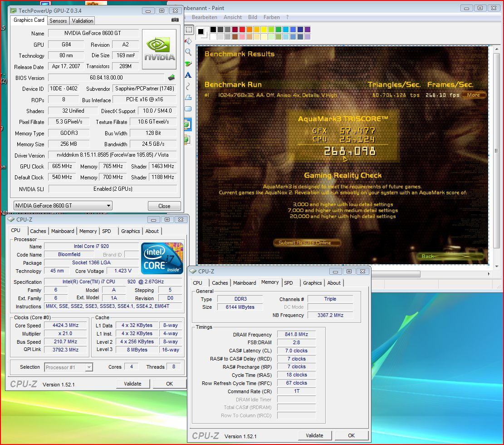Click OK in Memory window
Screen dimensions: 504x445
pyautogui.click(x=351, y=435)
